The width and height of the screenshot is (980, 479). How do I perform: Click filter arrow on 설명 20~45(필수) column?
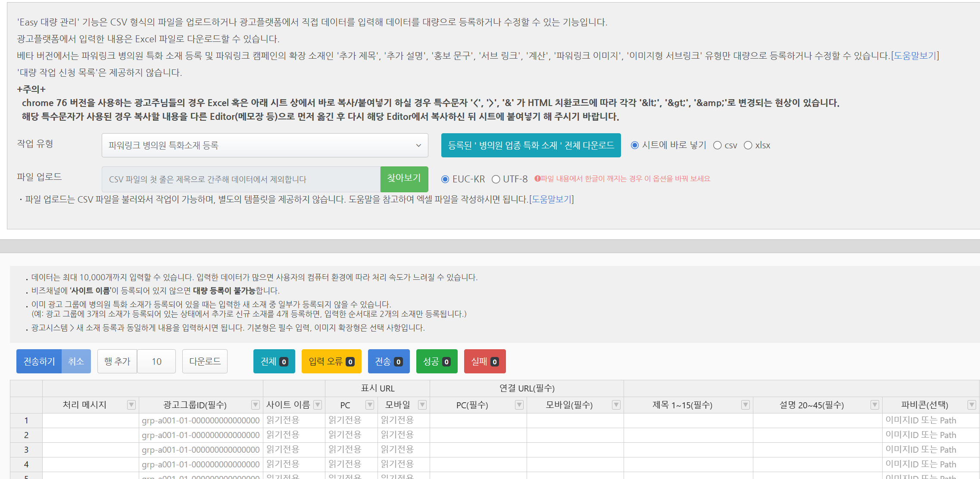875,405
